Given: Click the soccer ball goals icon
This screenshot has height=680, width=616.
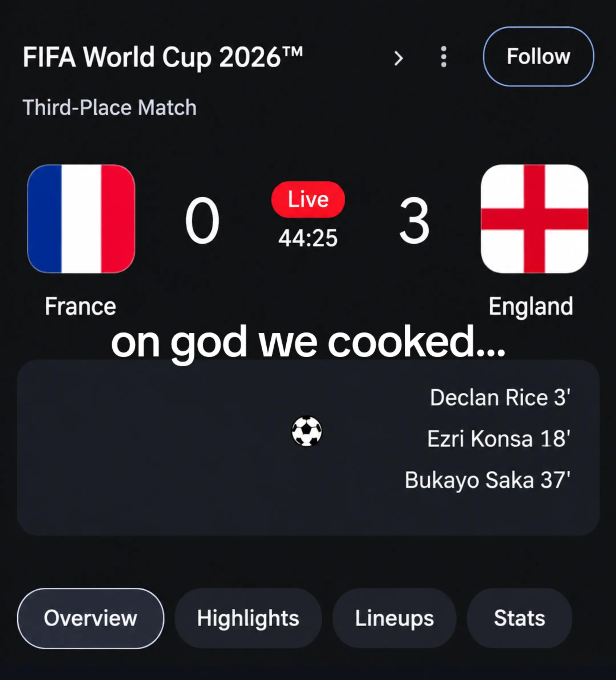Looking at the screenshot, I should tap(307, 431).
